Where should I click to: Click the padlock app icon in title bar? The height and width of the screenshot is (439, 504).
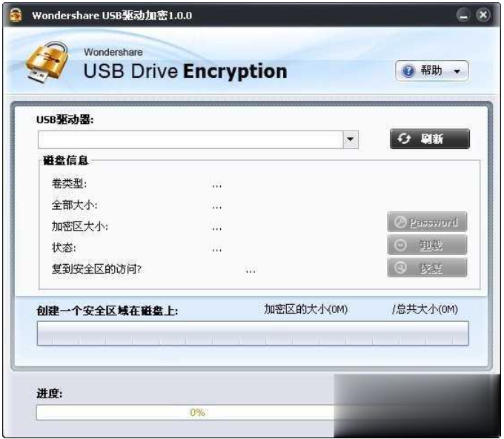pyautogui.click(x=16, y=15)
